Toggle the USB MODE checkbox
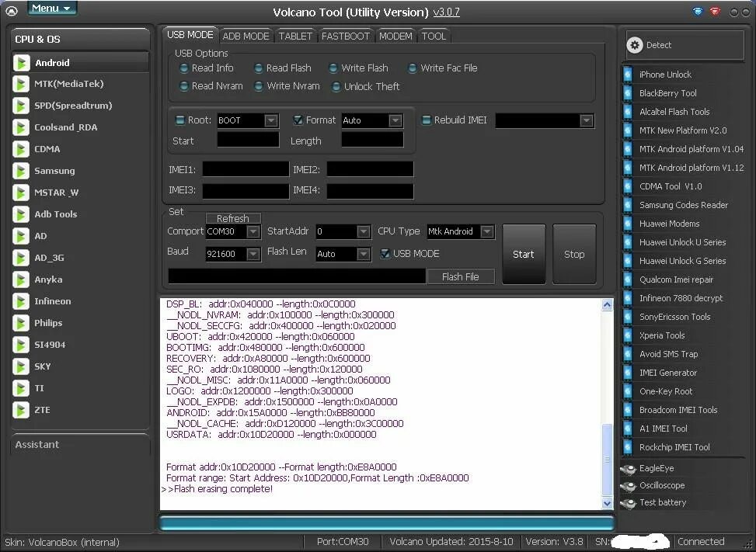This screenshot has height=552, width=756. [385, 254]
